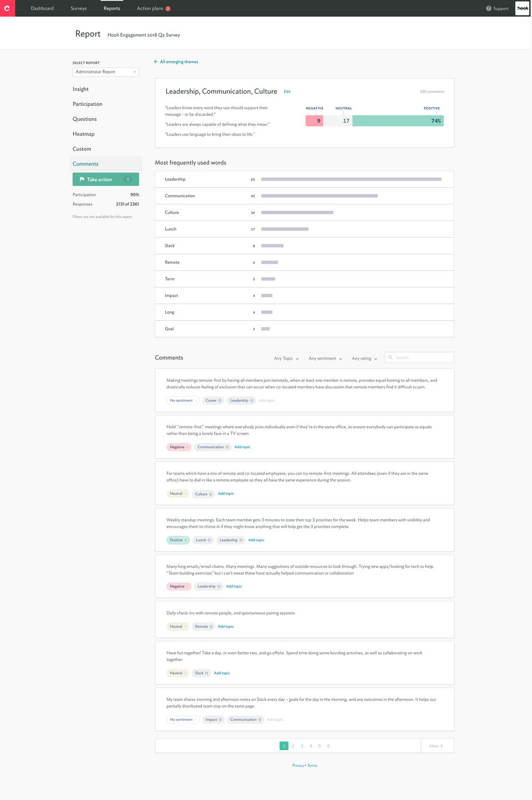Click the back arrow beside All emerging themes
The width and height of the screenshot is (532, 800).
pos(156,61)
